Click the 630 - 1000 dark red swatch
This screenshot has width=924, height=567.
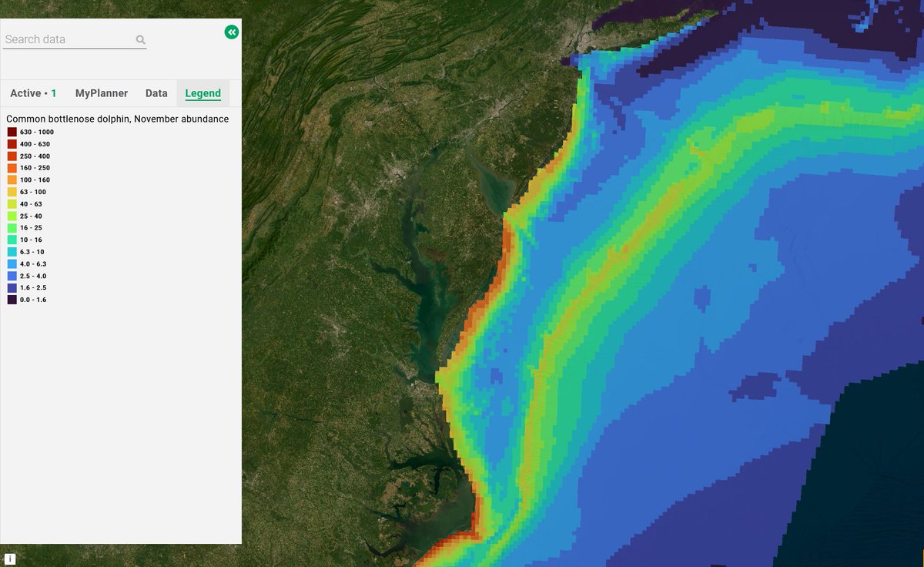(10, 132)
